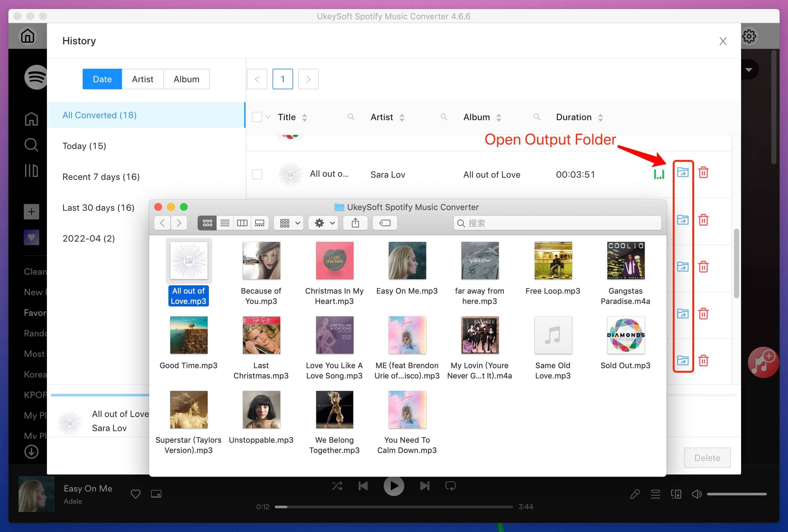Click the delete icon for All out of Love
The height and width of the screenshot is (532, 788).
pos(704,172)
